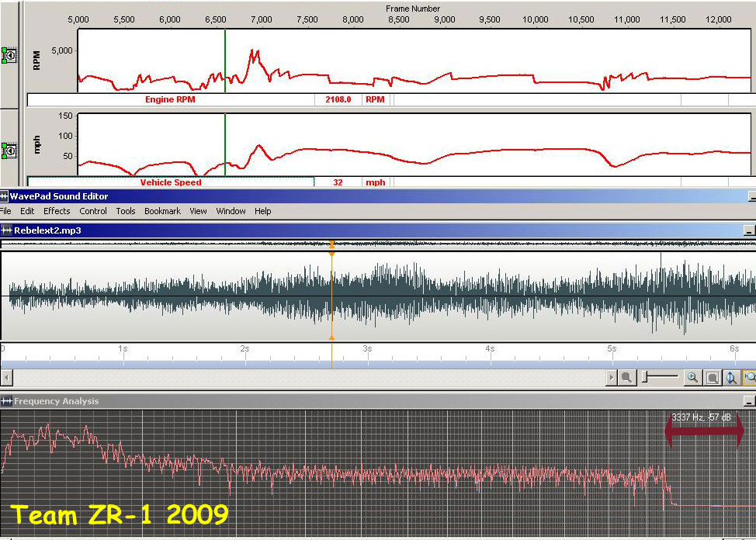Click the zoom in magnifier button
The image size is (756, 540).
692,378
